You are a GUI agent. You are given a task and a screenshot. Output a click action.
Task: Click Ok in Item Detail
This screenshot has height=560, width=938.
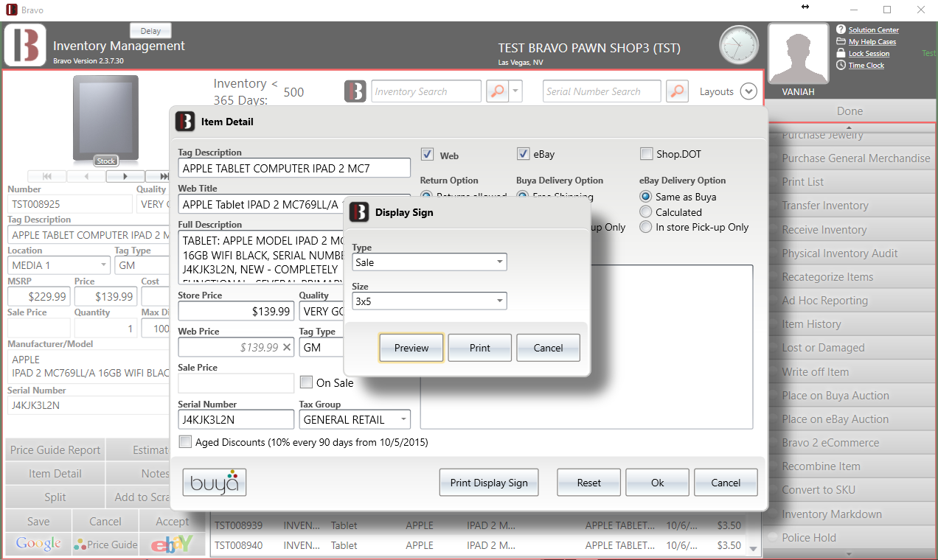[658, 483]
